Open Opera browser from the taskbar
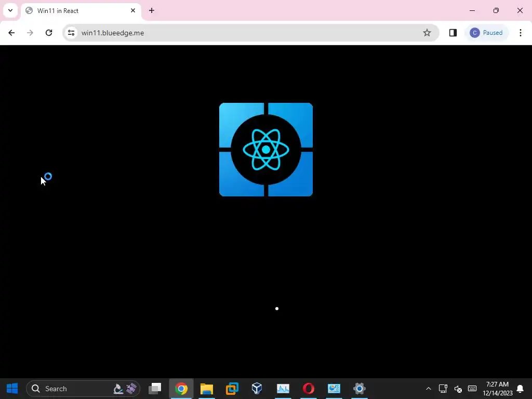532x399 pixels. 309,389
